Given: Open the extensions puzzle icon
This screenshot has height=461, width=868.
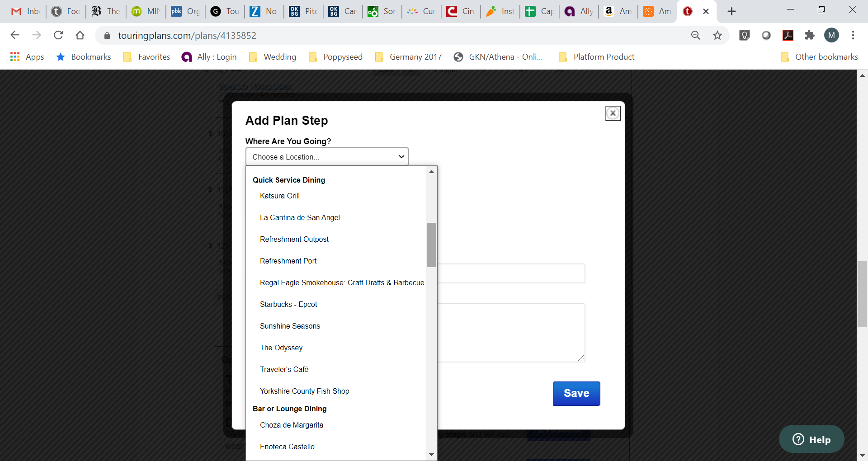Looking at the screenshot, I should point(809,35).
